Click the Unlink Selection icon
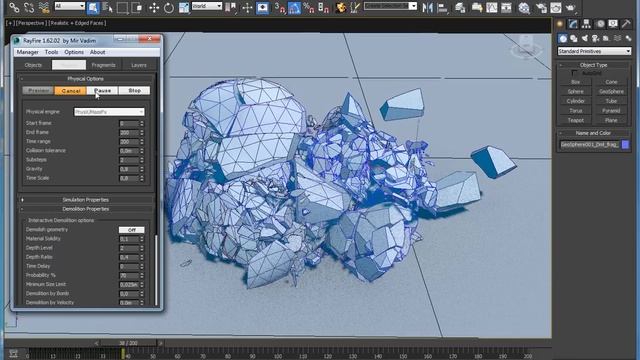 29,7
